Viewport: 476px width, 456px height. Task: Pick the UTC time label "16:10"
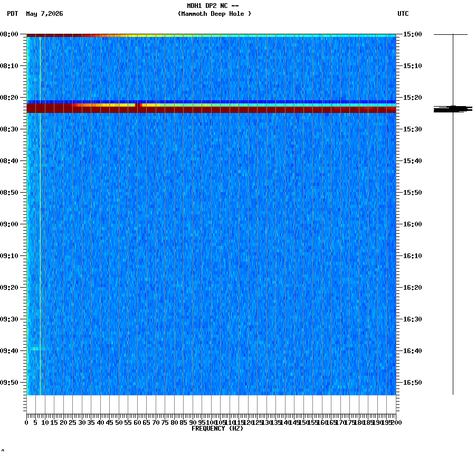[x=413, y=256]
